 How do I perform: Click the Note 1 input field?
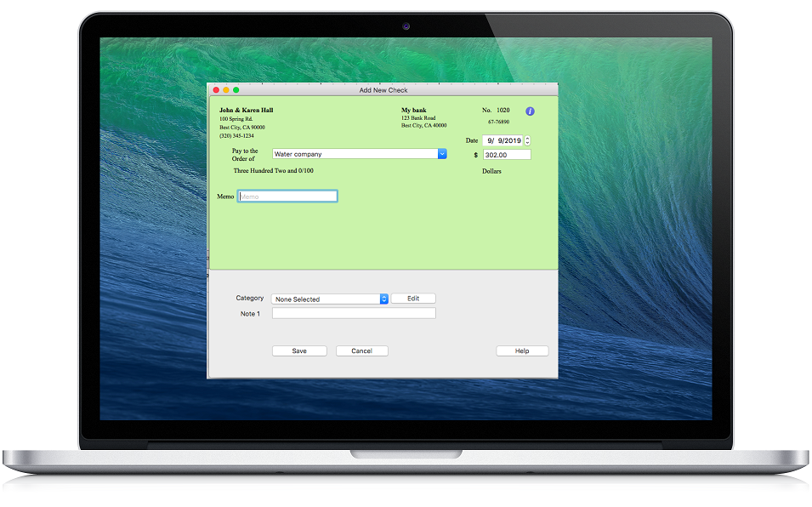[354, 314]
